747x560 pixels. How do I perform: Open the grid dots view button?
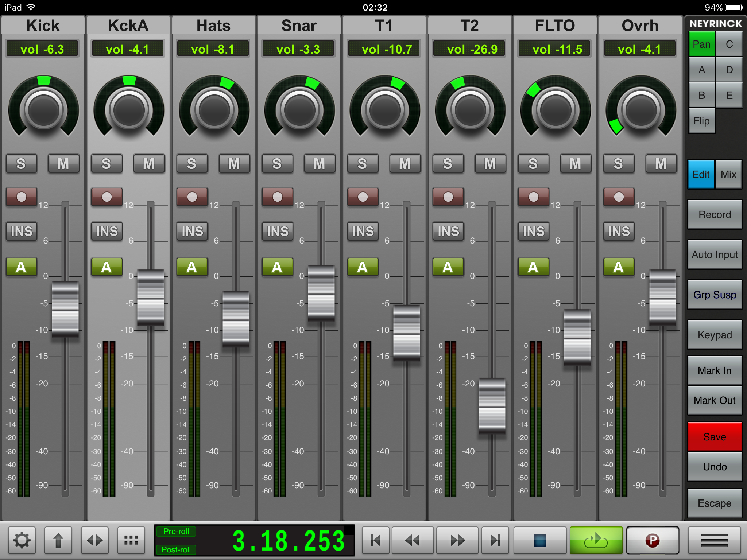(x=131, y=540)
